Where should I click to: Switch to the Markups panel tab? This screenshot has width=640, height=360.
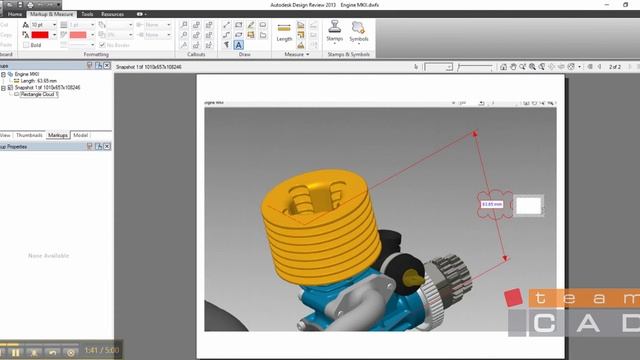pos(58,135)
